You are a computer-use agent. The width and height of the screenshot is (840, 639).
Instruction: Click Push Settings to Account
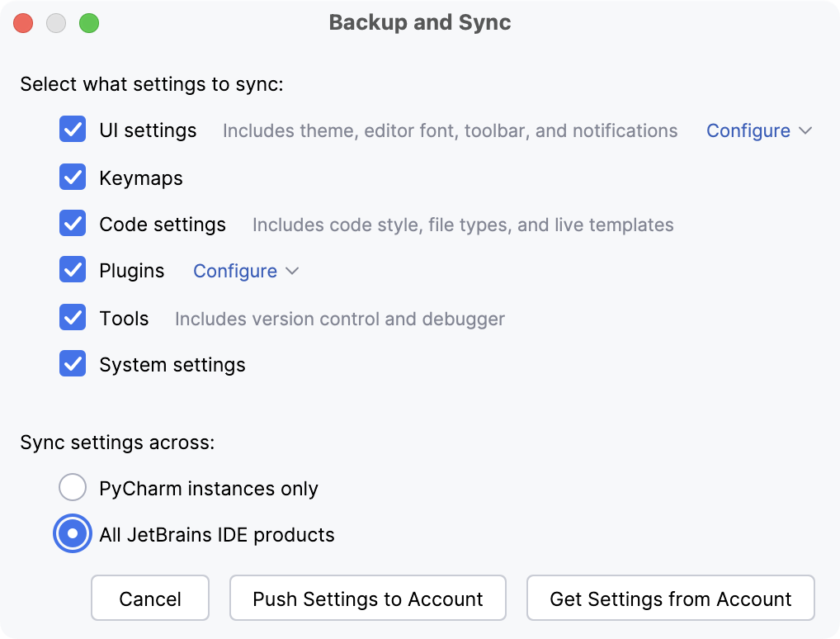pos(367,598)
